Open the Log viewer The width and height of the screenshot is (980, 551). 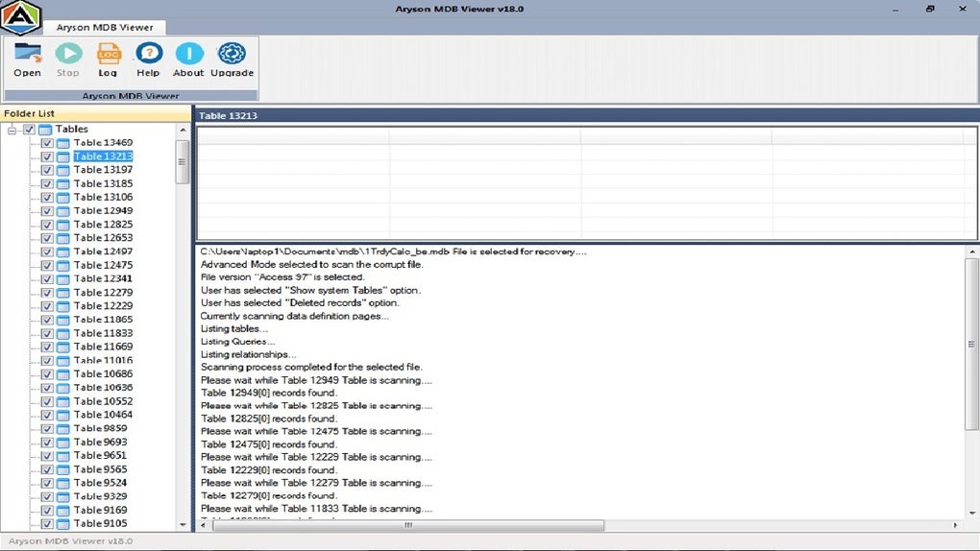pyautogui.click(x=109, y=60)
